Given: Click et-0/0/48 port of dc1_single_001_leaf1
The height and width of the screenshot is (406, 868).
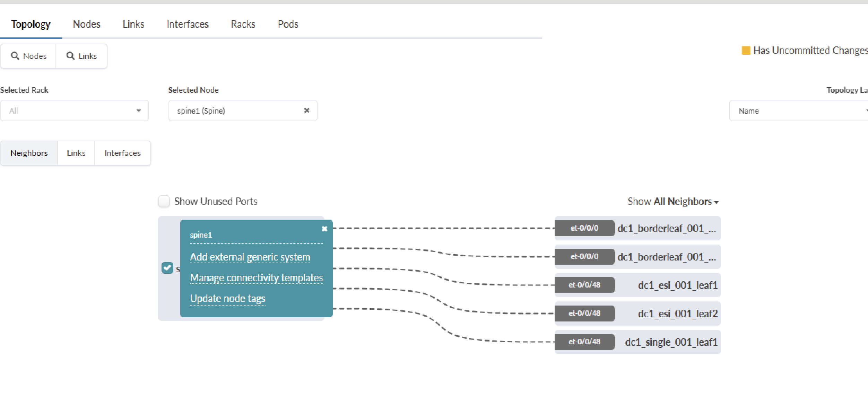Looking at the screenshot, I should pyautogui.click(x=584, y=342).
